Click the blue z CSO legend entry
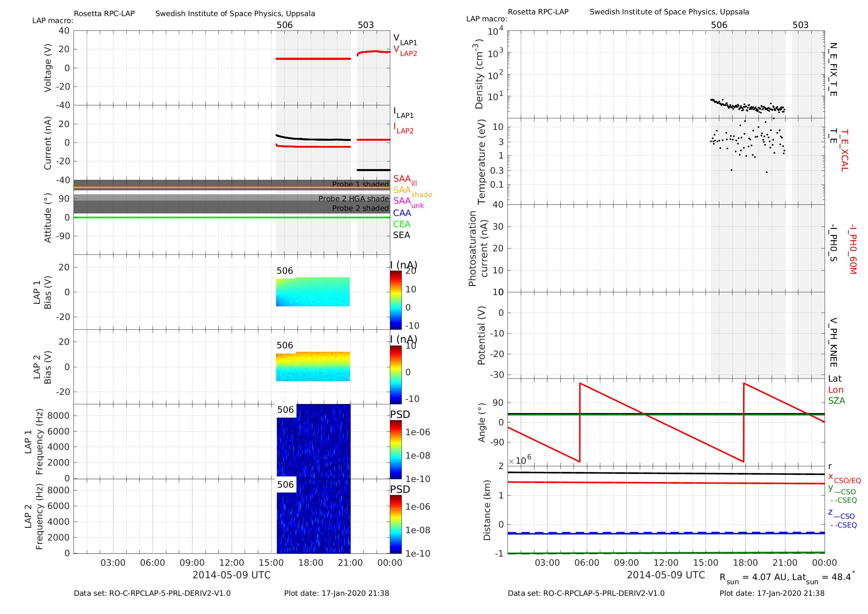 (x=842, y=514)
